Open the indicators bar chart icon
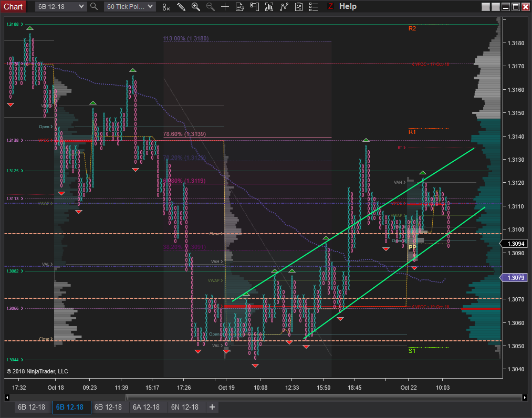 click(x=269, y=7)
